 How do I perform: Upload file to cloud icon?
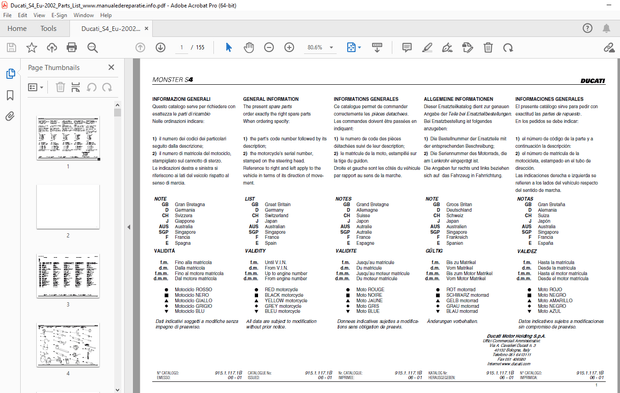click(52, 48)
